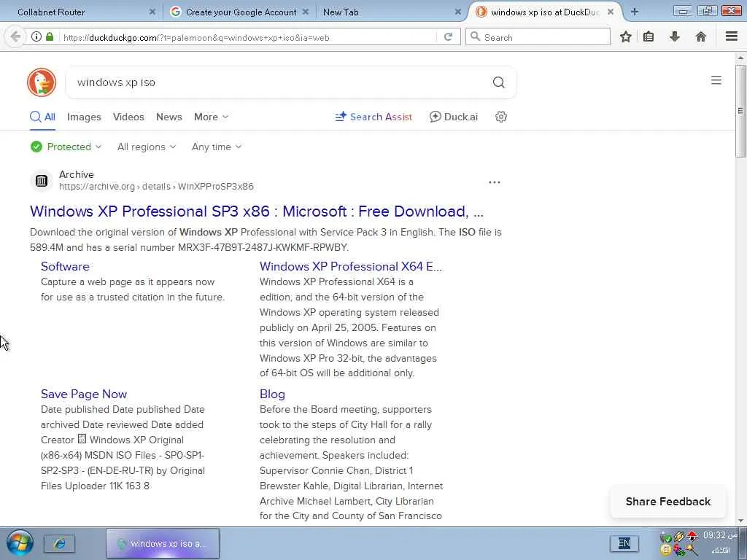
Task: Switch to News results
Action: 169,117
